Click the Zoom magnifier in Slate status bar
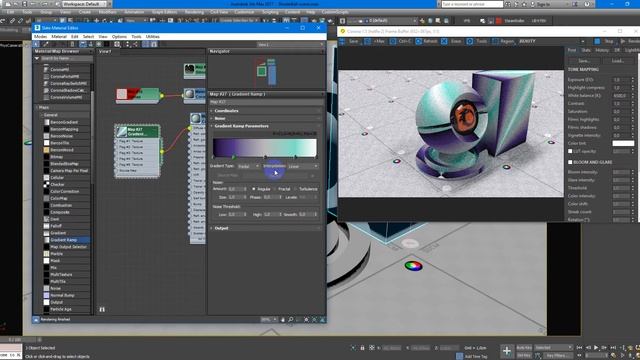 pos(291,320)
